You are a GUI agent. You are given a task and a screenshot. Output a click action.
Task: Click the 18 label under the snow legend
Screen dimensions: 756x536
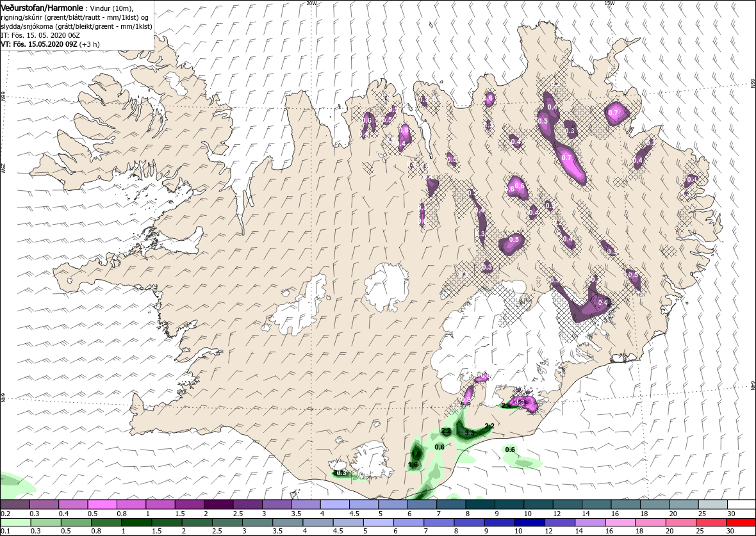(x=643, y=514)
